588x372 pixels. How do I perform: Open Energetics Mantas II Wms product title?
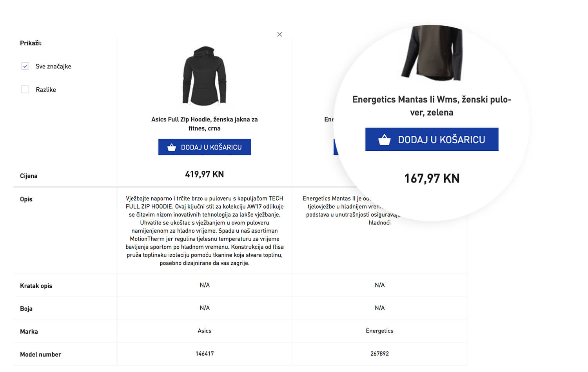432,106
